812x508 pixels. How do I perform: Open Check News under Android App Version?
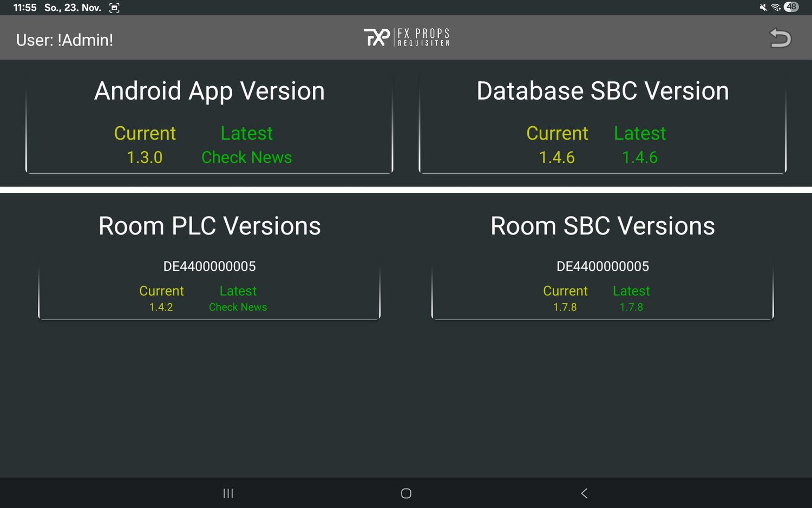(x=246, y=157)
